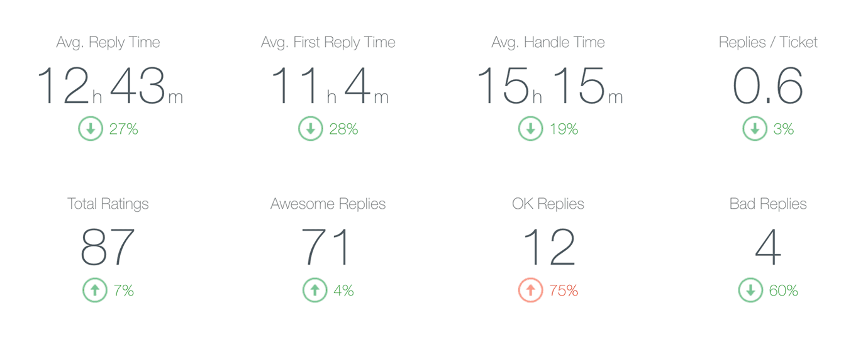Open the Avg. Handle Time metric title
This screenshot has width=868, height=337.
coord(548,43)
